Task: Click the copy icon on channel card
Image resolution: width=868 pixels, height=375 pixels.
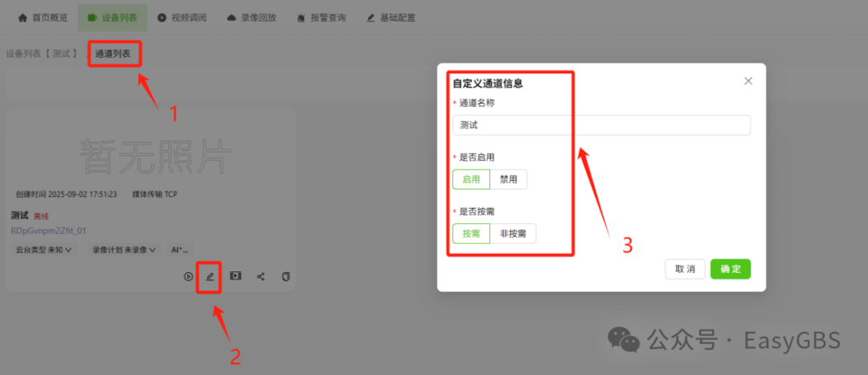Action: click(x=285, y=276)
